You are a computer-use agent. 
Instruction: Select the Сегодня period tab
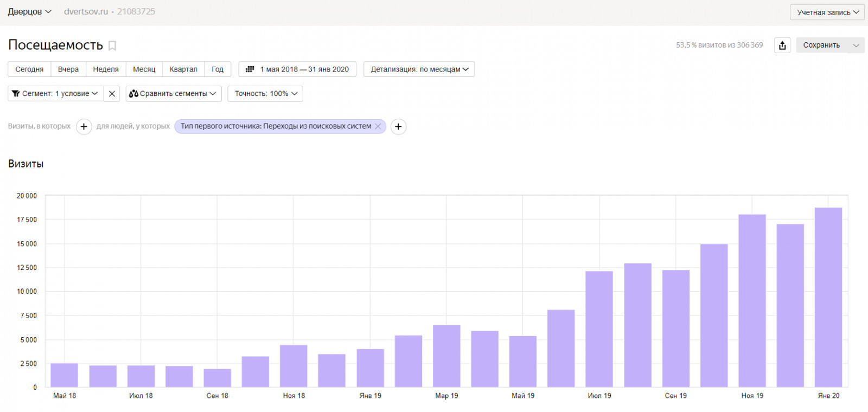[29, 69]
